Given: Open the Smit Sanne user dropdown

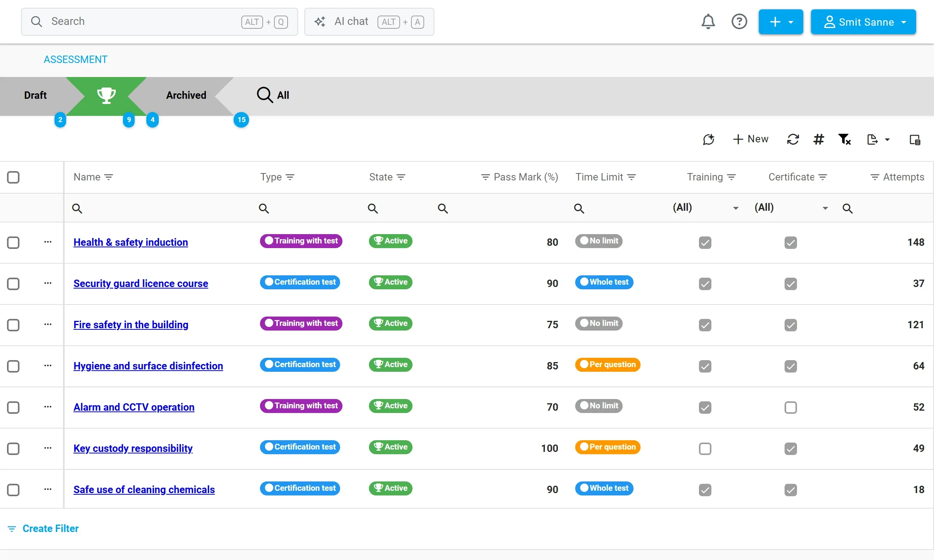Looking at the screenshot, I should pyautogui.click(x=863, y=22).
